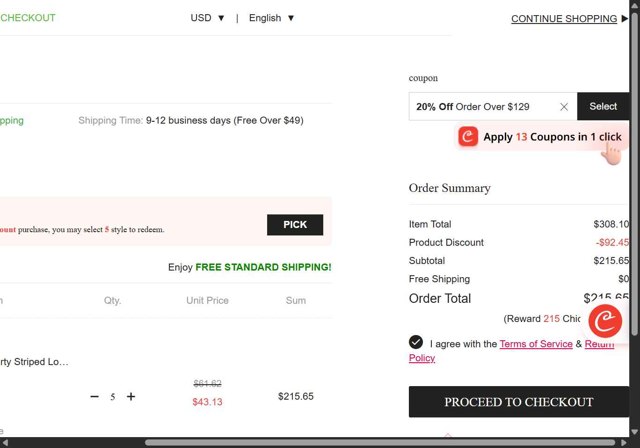Click the vertical scrollbar thumb
640x448 pixels.
pos(635,175)
